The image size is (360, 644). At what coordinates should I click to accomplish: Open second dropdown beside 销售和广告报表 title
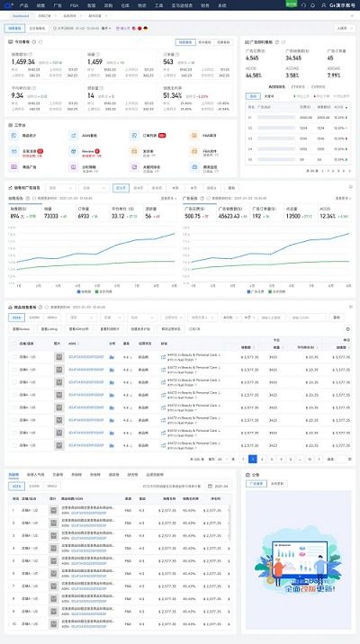(94, 188)
